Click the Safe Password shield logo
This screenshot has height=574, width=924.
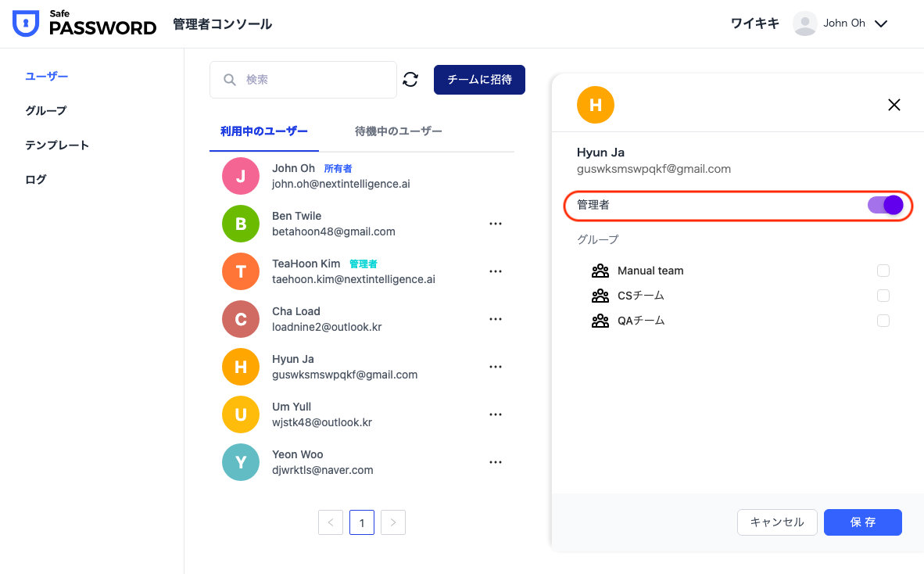tap(26, 23)
